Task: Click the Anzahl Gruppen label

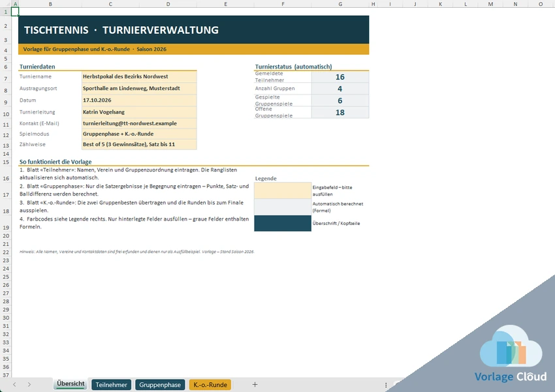Action: click(275, 88)
